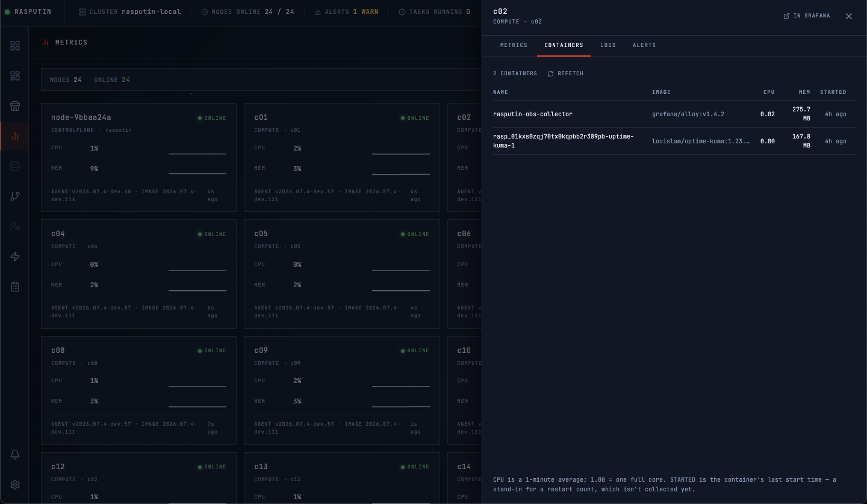Open the notifications bell icon
867x504 pixels.
pos(15,455)
